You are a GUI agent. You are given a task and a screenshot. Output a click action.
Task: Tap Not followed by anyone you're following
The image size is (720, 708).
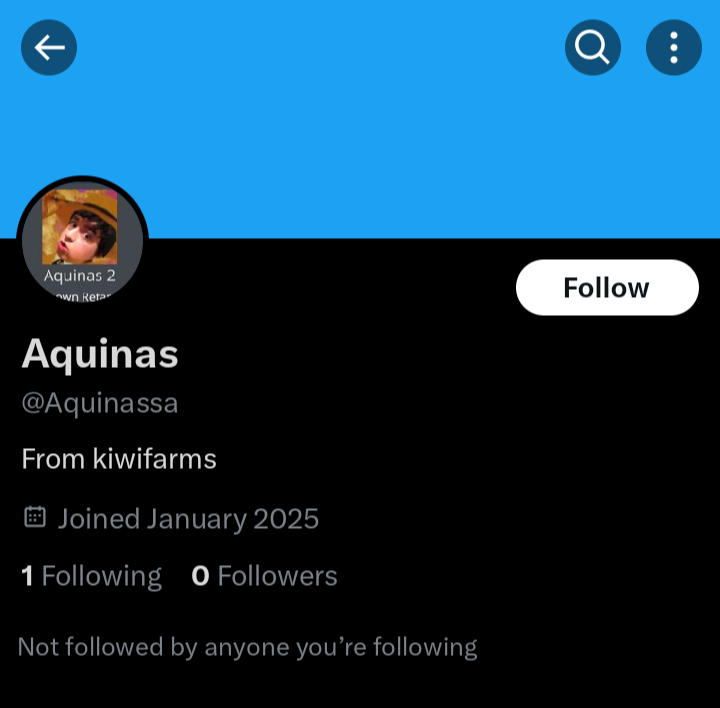(247, 647)
